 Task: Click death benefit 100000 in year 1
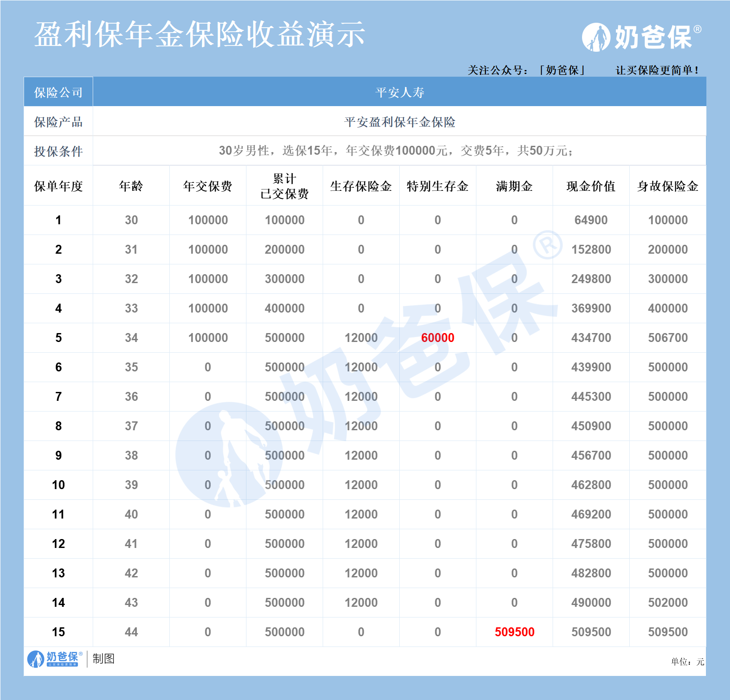coord(668,220)
